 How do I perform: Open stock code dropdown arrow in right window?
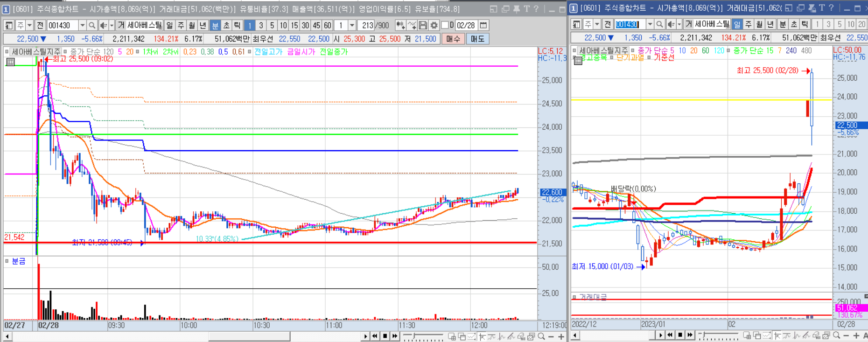(x=650, y=24)
